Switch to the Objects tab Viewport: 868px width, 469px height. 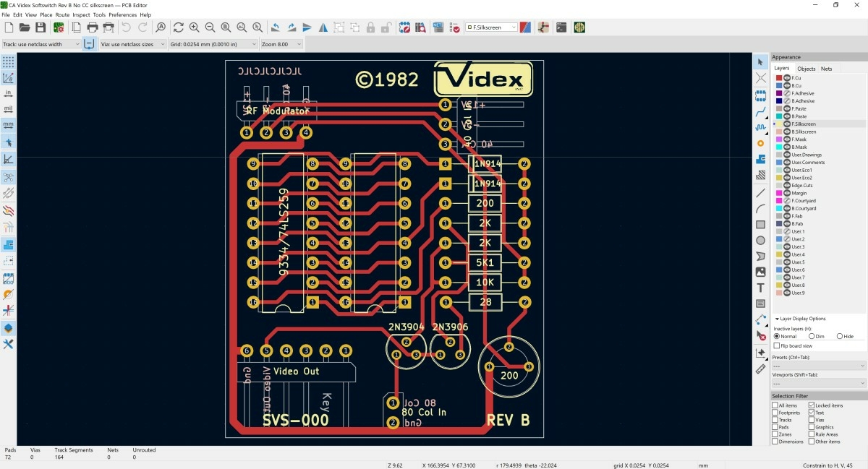click(x=806, y=69)
